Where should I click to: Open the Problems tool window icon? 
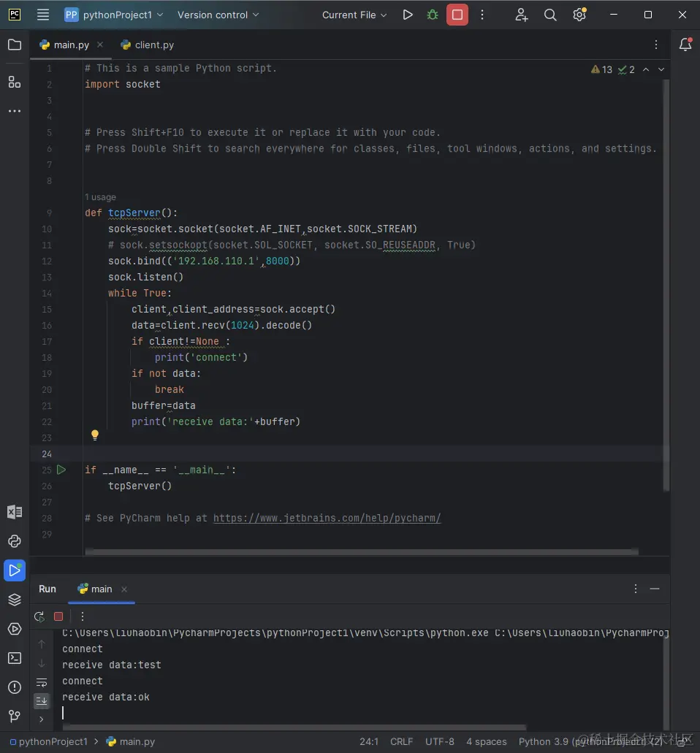click(15, 687)
